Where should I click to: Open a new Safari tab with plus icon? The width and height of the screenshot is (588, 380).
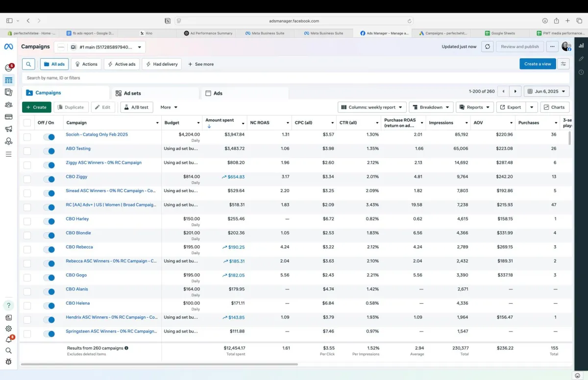[x=567, y=21]
